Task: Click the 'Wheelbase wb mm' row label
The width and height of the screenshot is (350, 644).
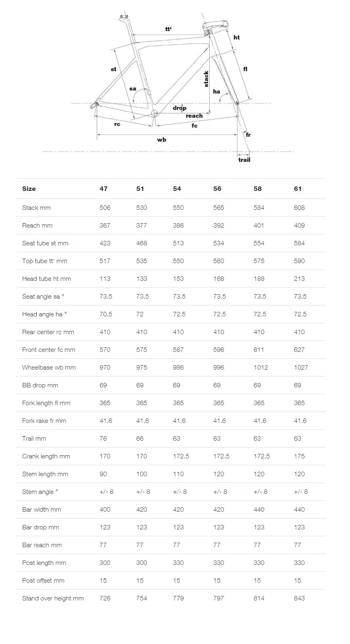Action: [49, 368]
